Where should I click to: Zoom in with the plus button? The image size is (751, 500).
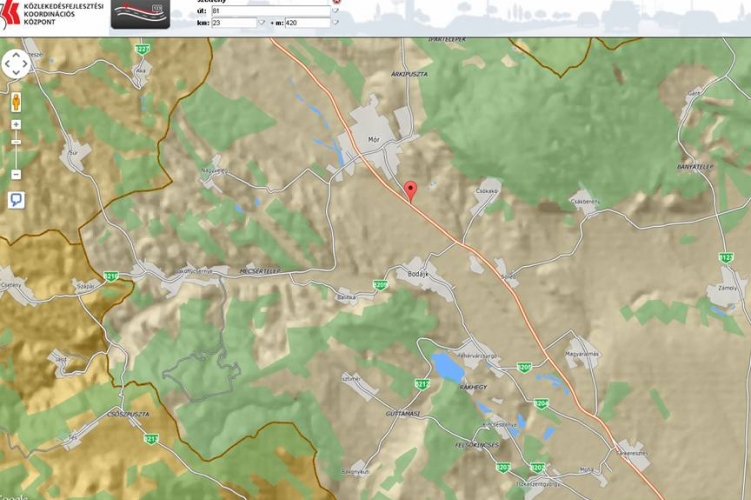pos(16,125)
